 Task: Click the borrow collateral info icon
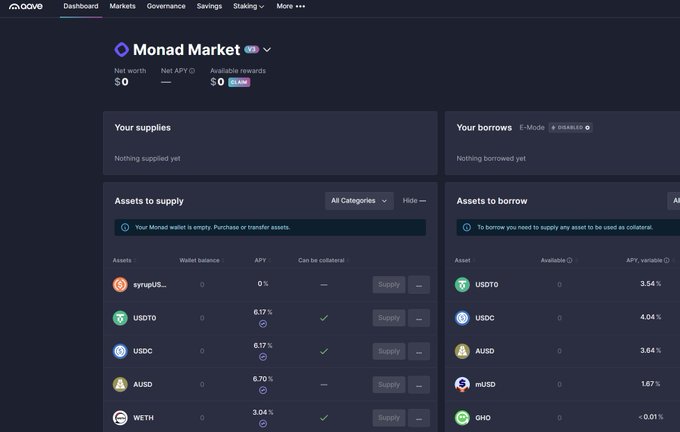click(x=467, y=227)
